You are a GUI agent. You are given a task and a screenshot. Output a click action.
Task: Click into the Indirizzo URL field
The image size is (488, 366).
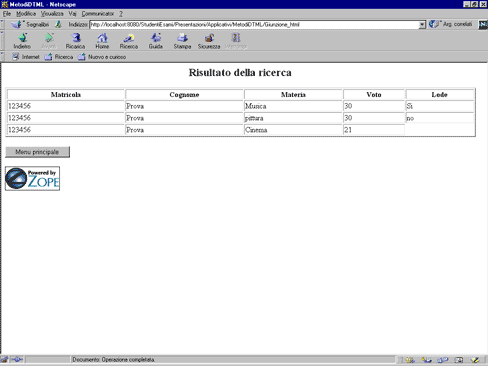(x=254, y=25)
